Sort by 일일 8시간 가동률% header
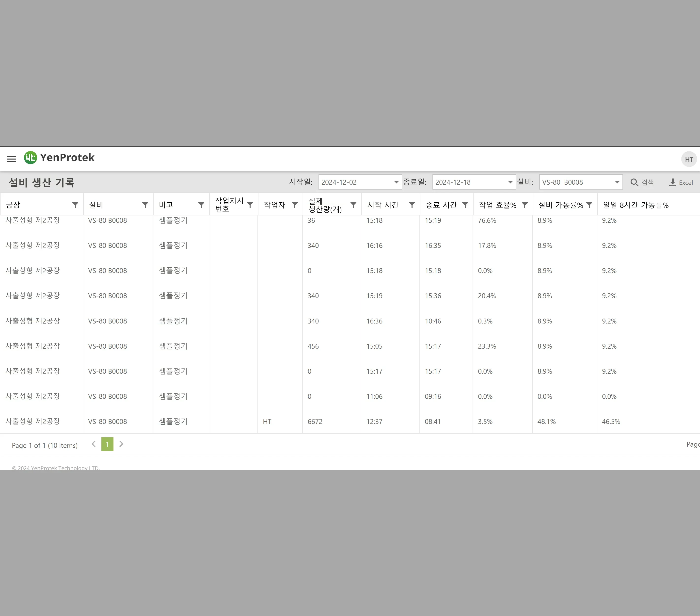The height and width of the screenshot is (616, 700). [636, 205]
